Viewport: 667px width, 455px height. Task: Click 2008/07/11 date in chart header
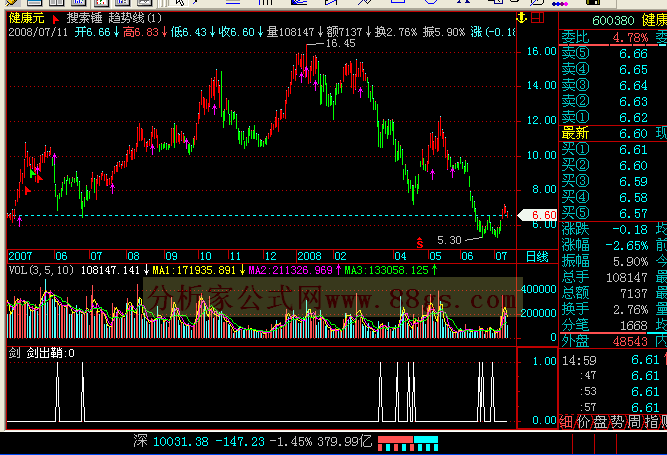click(x=38, y=32)
